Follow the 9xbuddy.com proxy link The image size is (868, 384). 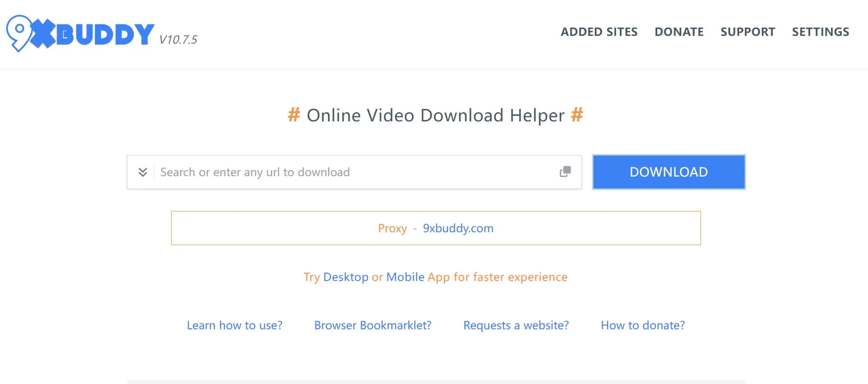pos(458,228)
